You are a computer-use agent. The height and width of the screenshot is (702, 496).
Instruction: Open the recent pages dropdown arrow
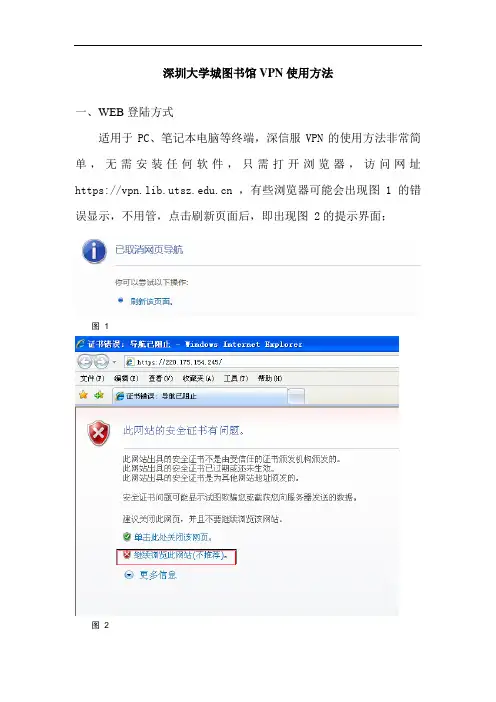115,362
